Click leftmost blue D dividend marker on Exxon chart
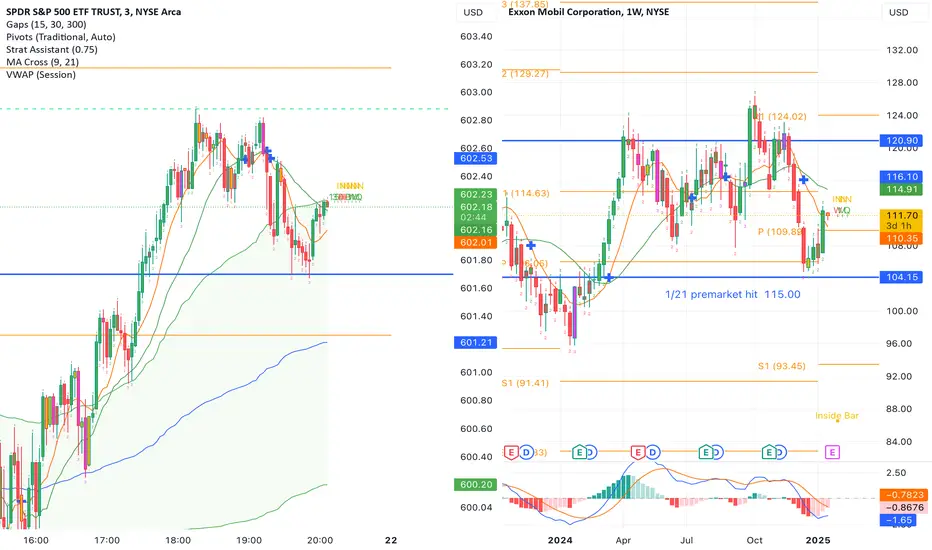The image size is (932, 550). pyautogui.click(x=526, y=452)
